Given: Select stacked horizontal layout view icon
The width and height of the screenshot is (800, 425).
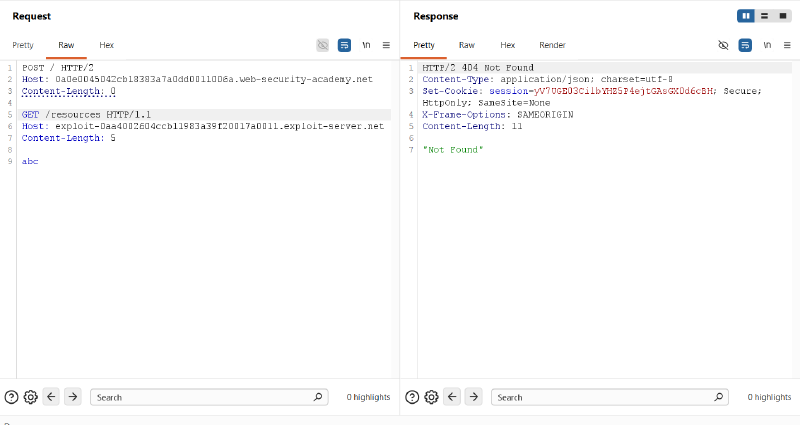Looking at the screenshot, I should (764, 16).
